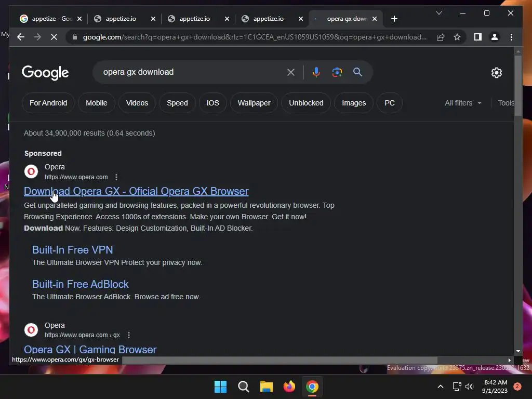Screen dimensions: 532x399
Task: Select the Videos filter chip
Action: tap(137, 103)
